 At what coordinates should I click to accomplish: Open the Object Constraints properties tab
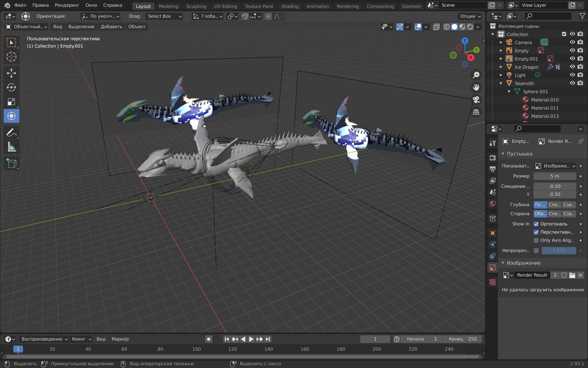(x=492, y=256)
